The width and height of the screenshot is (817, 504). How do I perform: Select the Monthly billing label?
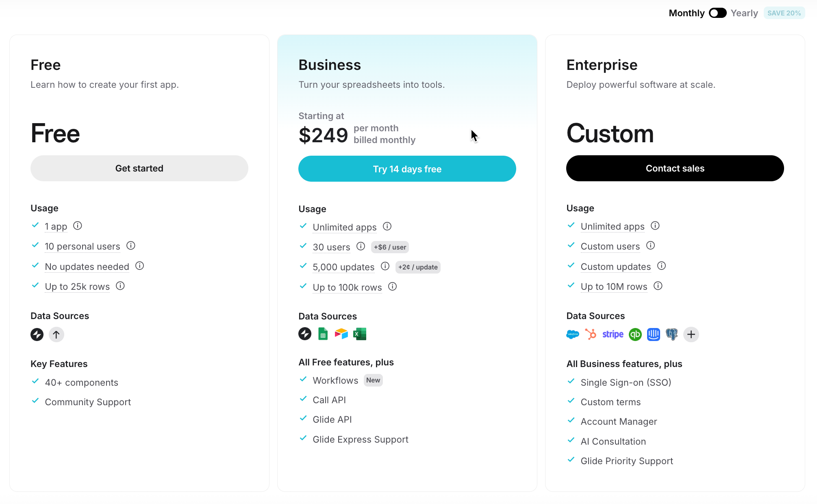687,13
